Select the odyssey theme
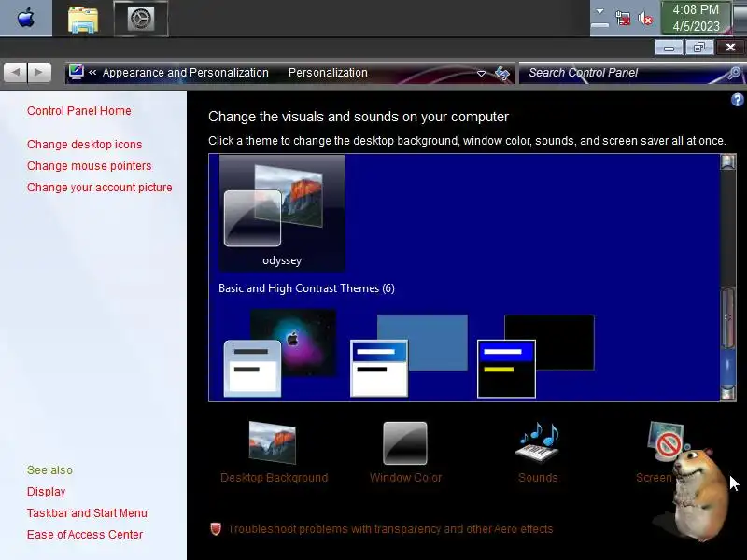The height and width of the screenshot is (560, 747). (282, 214)
